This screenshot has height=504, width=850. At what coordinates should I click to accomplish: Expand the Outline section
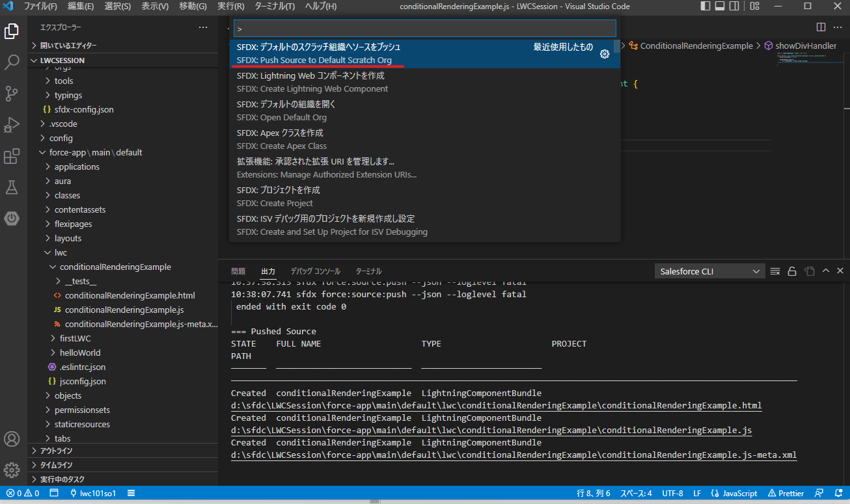[x=122, y=451]
